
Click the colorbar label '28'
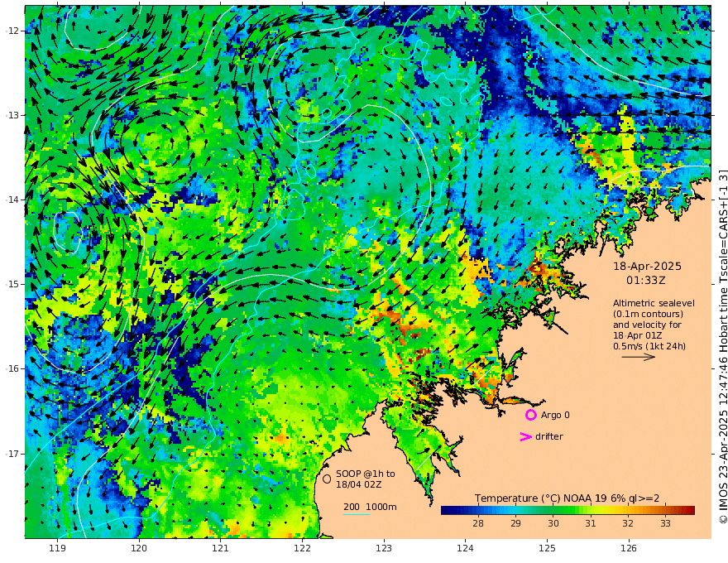point(478,523)
